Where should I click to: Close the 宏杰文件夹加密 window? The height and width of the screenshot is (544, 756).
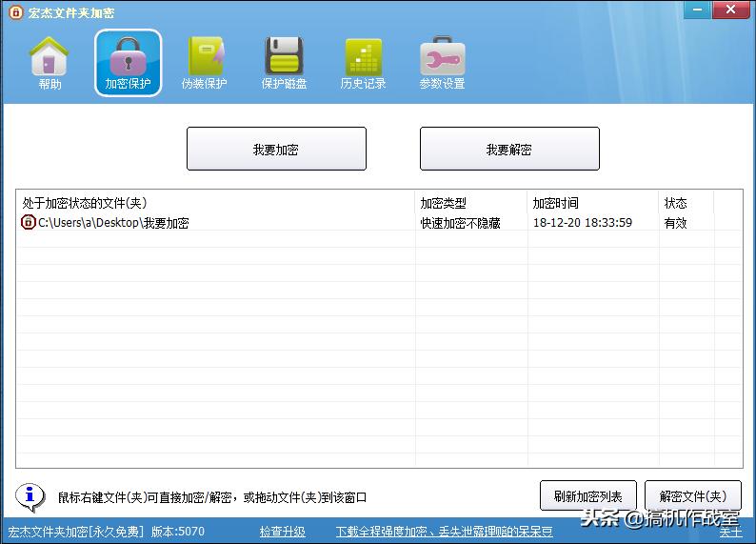click(730, 10)
